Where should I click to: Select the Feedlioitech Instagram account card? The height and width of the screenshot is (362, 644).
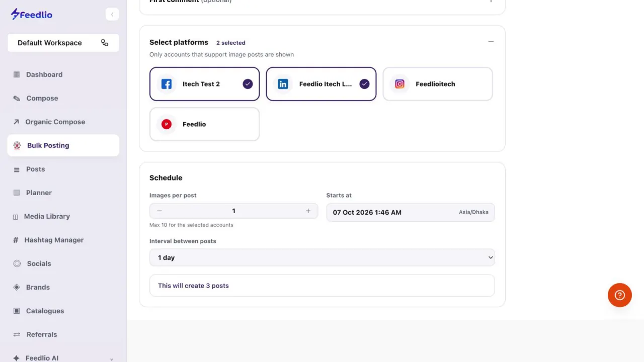[438, 84]
